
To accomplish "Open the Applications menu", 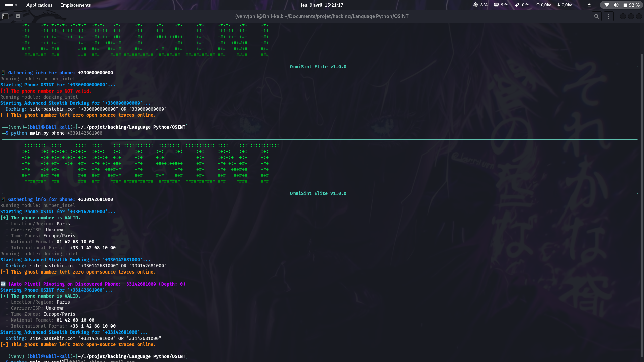I will click(x=39, y=5).
